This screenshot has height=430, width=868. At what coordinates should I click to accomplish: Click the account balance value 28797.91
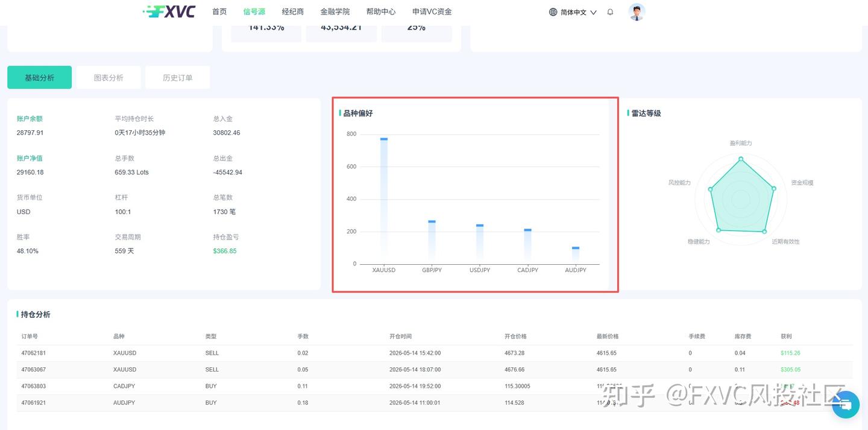coord(30,133)
